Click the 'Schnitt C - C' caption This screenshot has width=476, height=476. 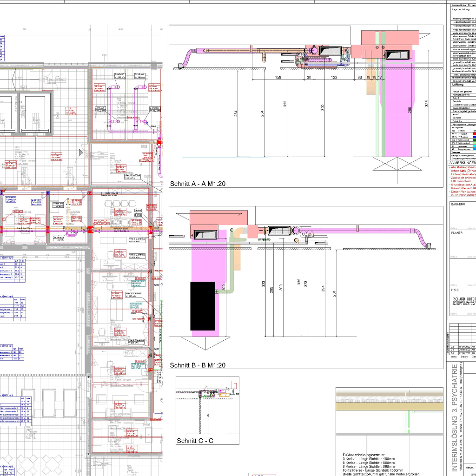(x=195, y=441)
